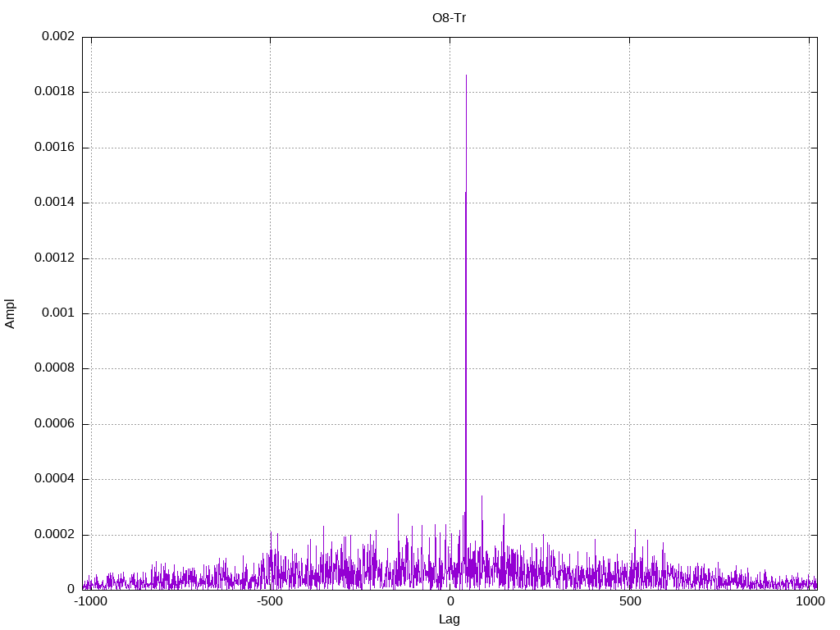The height and width of the screenshot is (630, 840).
Task: Click the 1000 x-axis tick label
Action: 809,601
